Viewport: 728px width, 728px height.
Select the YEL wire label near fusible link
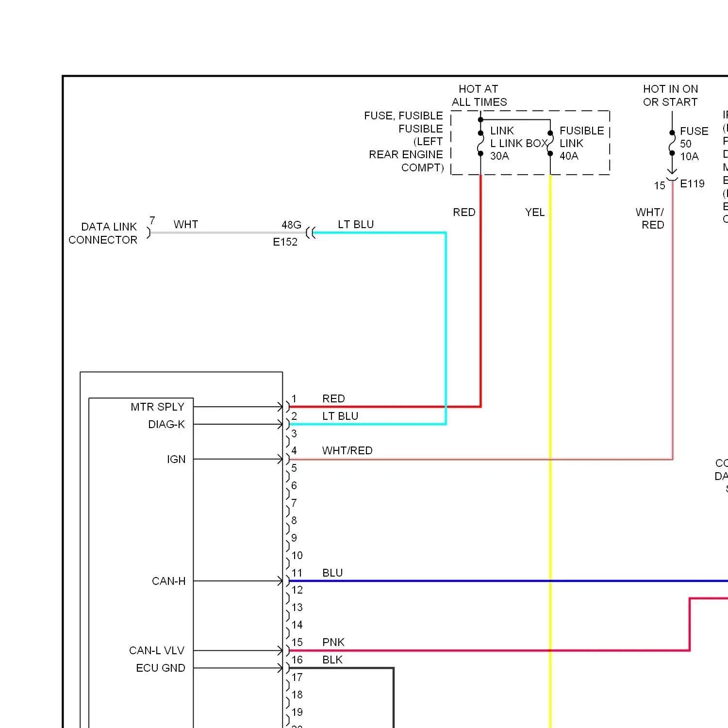tap(535, 212)
